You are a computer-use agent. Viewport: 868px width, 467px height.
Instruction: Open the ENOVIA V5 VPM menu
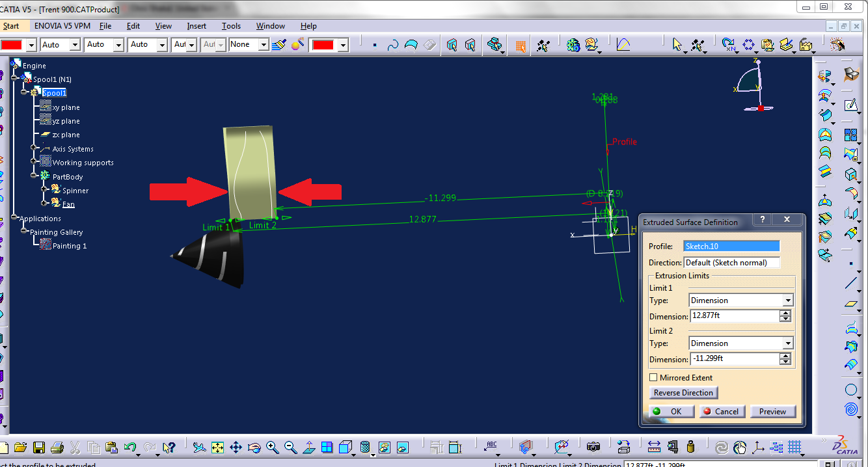[62, 26]
